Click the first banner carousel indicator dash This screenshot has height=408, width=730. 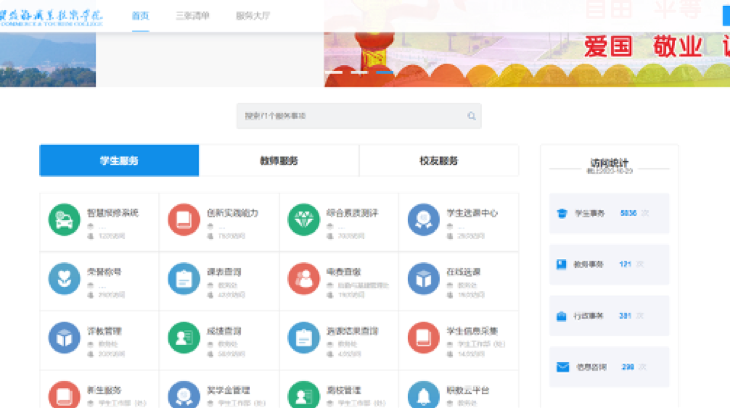336,73
